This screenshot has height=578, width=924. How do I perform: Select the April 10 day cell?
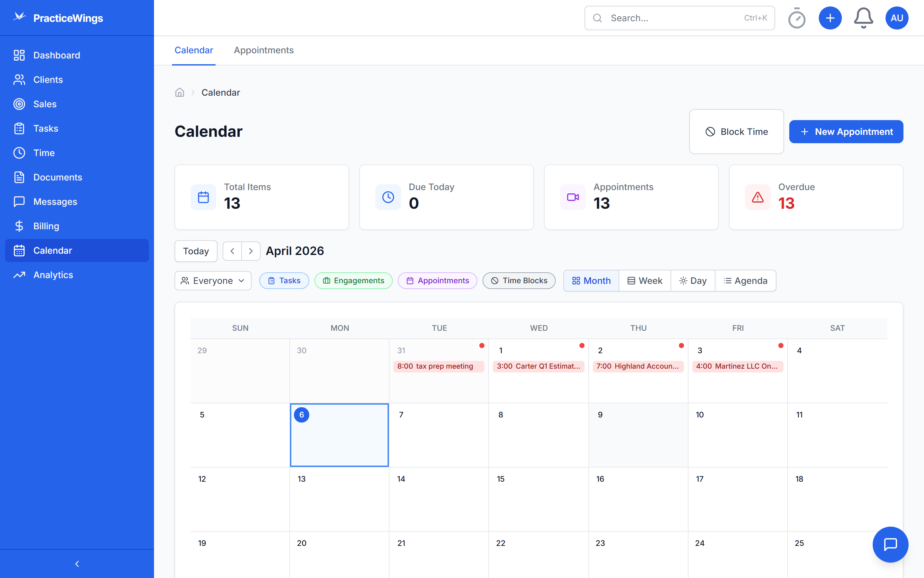(738, 435)
